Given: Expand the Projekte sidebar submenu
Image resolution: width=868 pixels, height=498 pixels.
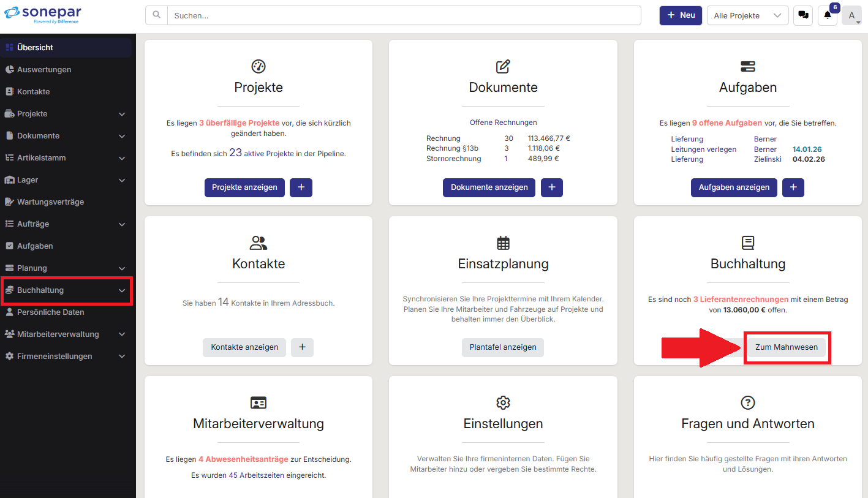Looking at the screenshot, I should coord(122,114).
